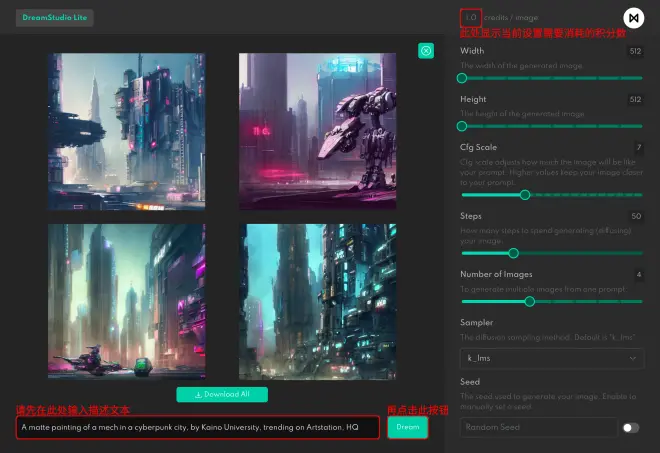Adjust the Width slider handle

pos(462,78)
